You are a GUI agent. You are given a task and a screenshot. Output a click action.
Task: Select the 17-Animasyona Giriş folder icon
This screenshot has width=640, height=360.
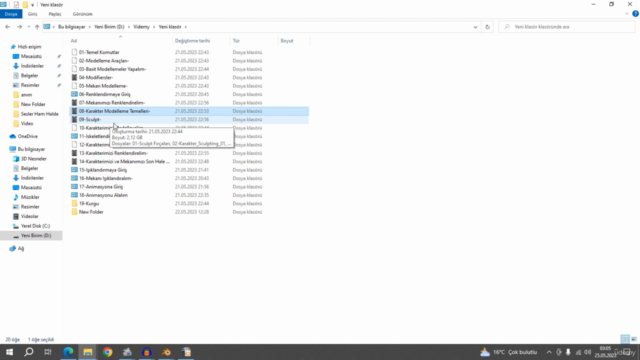click(74, 187)
